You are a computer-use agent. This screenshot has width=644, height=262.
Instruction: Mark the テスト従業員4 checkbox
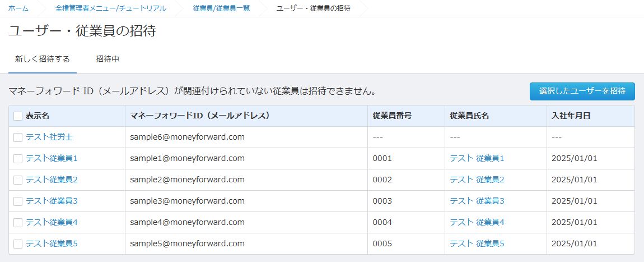(x=18, y=223)
